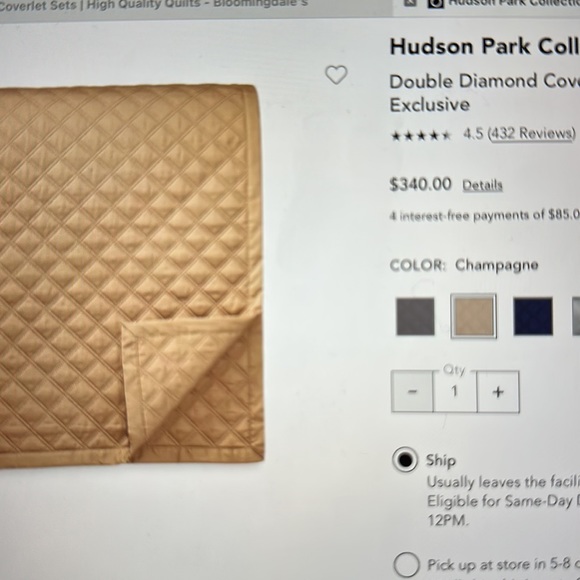Pick the gray color swatch
The width and height of the screenshot is (580, 580).
click(x=415, y=317)
